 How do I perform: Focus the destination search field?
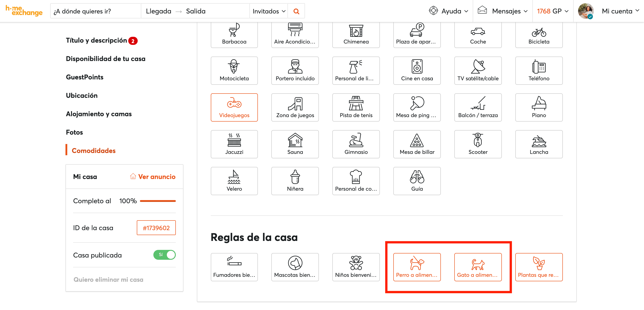tap(95, 11)
